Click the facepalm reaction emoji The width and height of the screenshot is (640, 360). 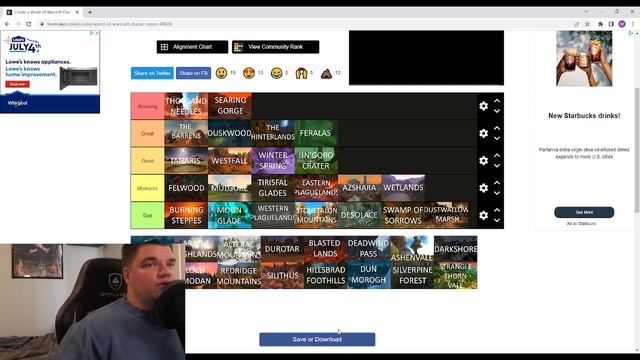pos(301,73)
